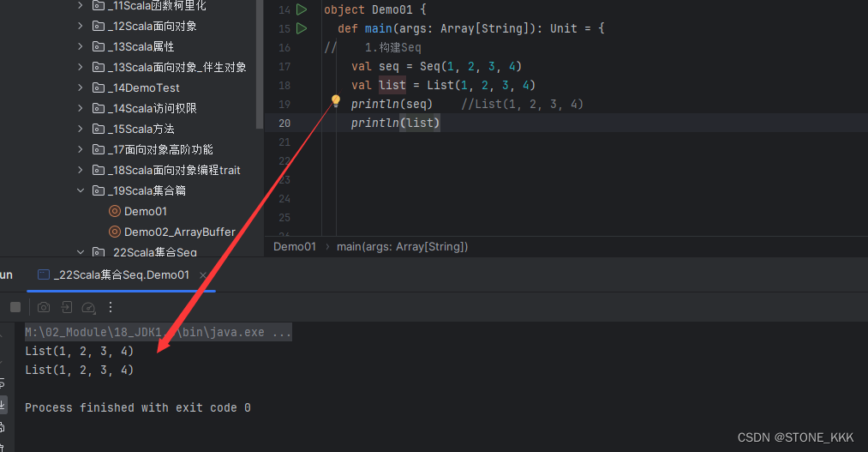Screen dimensions: 868x452
Task: Click the project tree vertical scrollbar
Action: point(259,64)
